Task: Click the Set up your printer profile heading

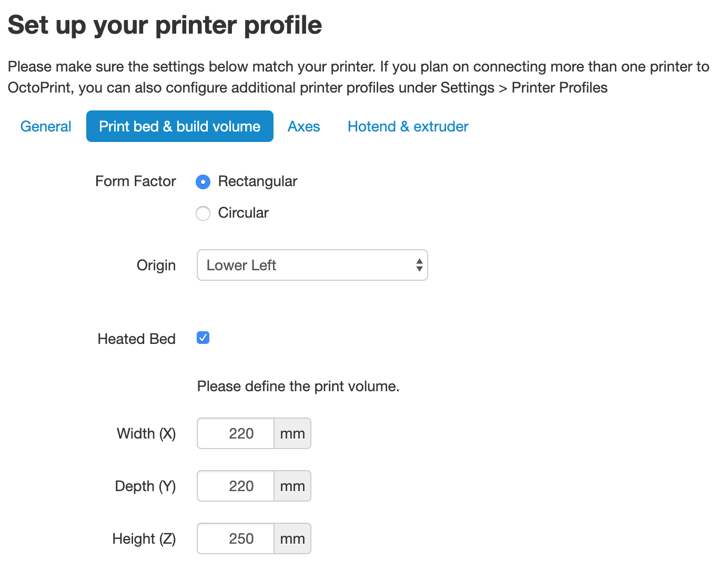Action: pyautogui.click(x=165, y=25)
